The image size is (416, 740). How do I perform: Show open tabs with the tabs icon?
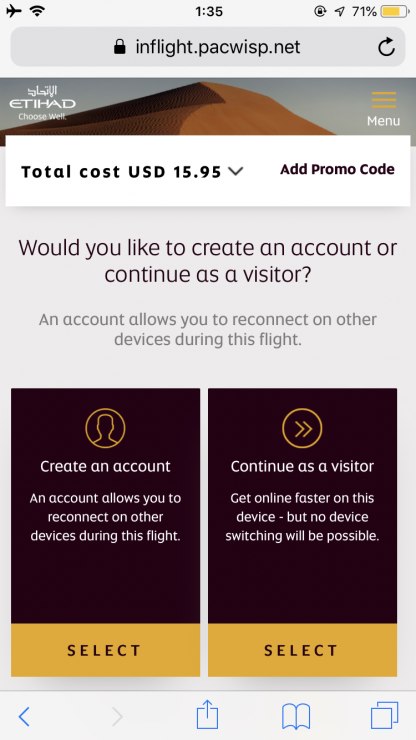[384, 715]
